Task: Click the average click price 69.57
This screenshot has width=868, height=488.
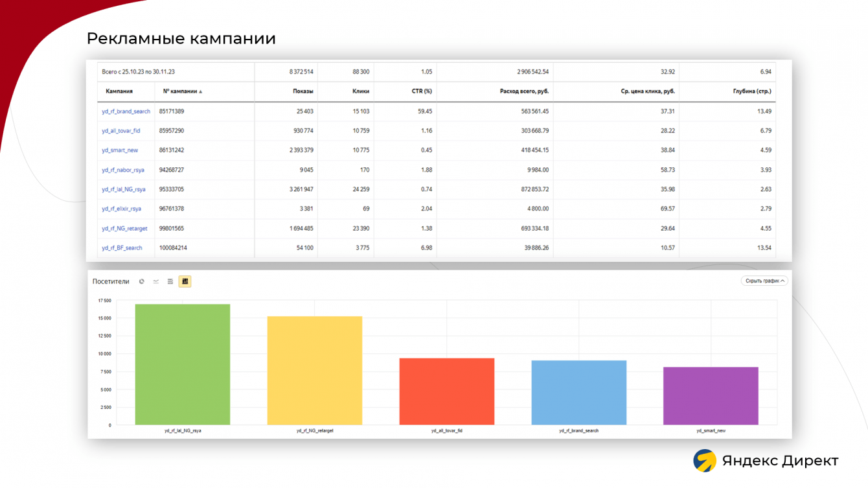Action: click(667, 209)
